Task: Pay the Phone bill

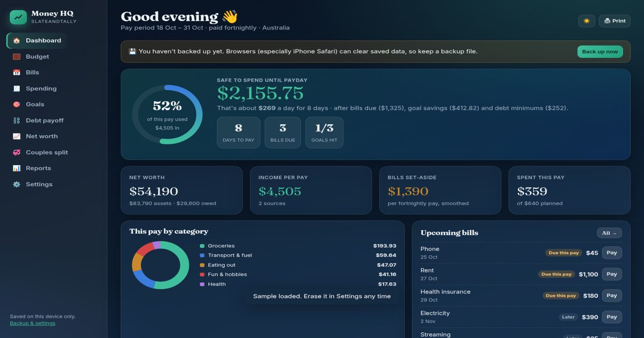Action: [x=612, y=253]
